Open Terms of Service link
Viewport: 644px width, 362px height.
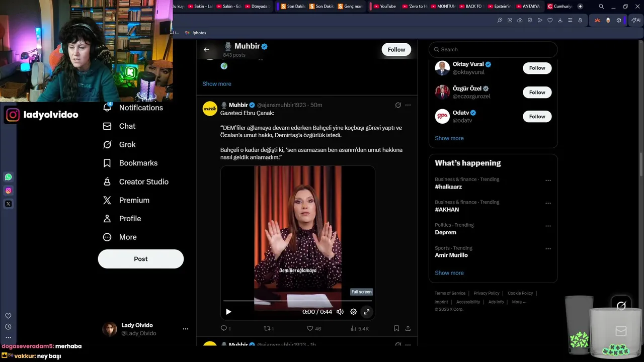pos(450,293)
